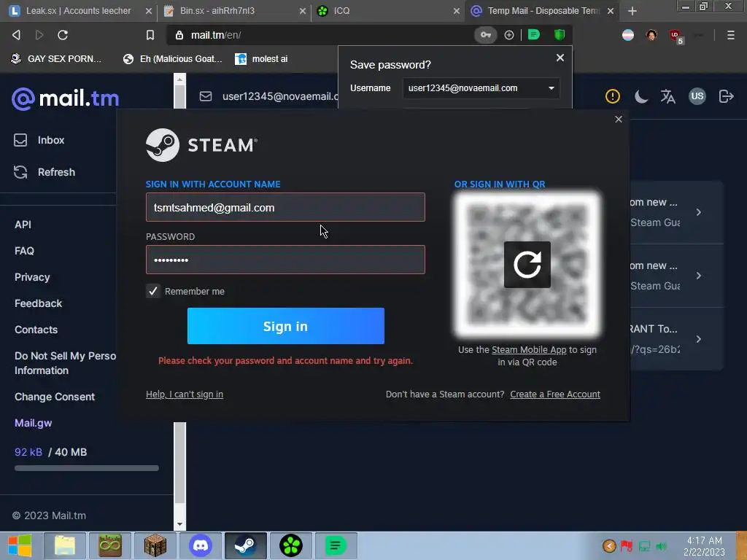Click the logout arrow icon in the mail.tm header
Screen dimensions: 747x560
[x=726, y=96]
